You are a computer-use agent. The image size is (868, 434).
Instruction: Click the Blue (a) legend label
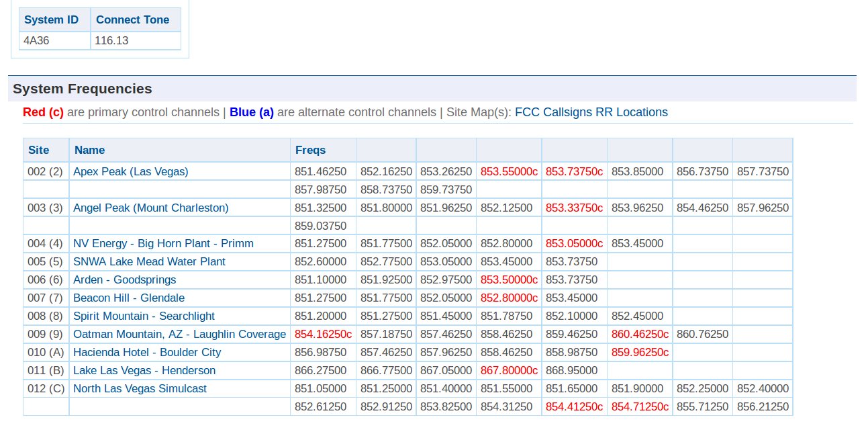[252, 112]
